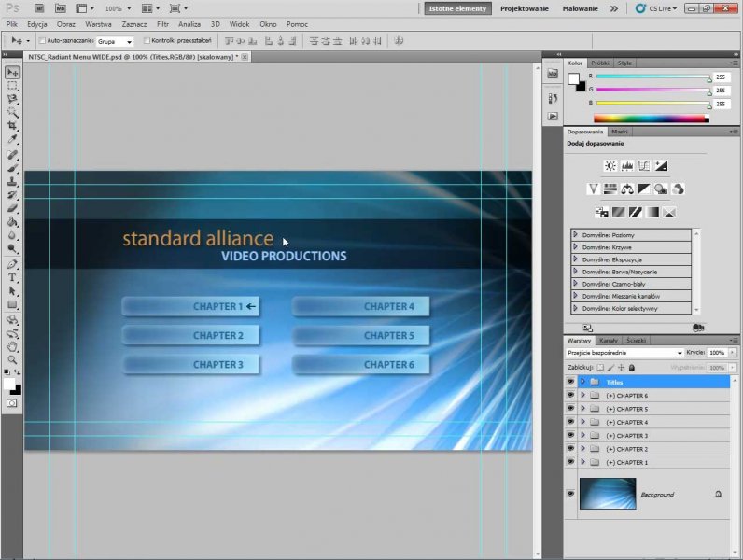743x560 pixels.
Task: Select the Horizontal Type tool
Action: pos(12,278)
